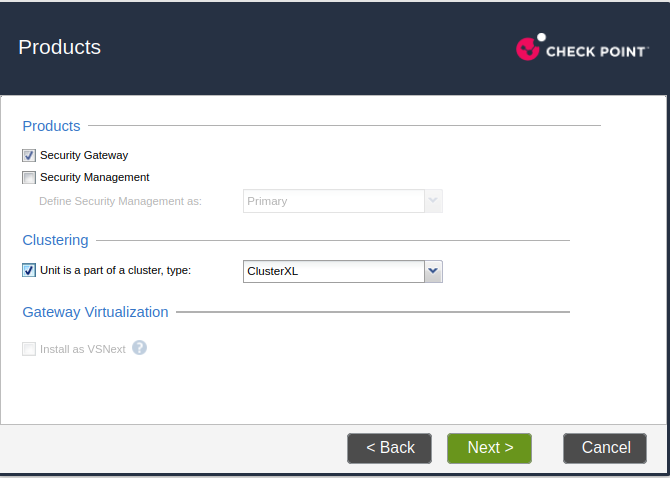Enable the Security Management checkbox
The width and height of the screenshot is (670, 478).
tap(29, 177)
